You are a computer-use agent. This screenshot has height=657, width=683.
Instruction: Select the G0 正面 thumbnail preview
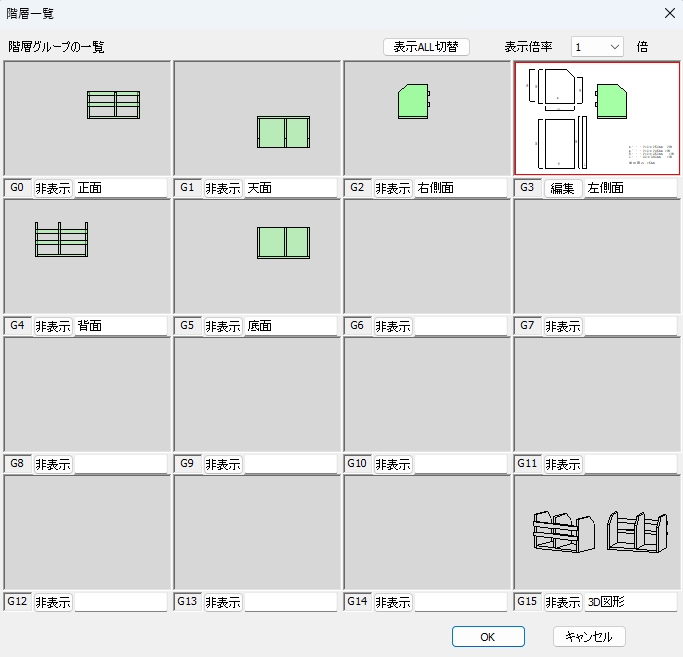click(87, 119)
